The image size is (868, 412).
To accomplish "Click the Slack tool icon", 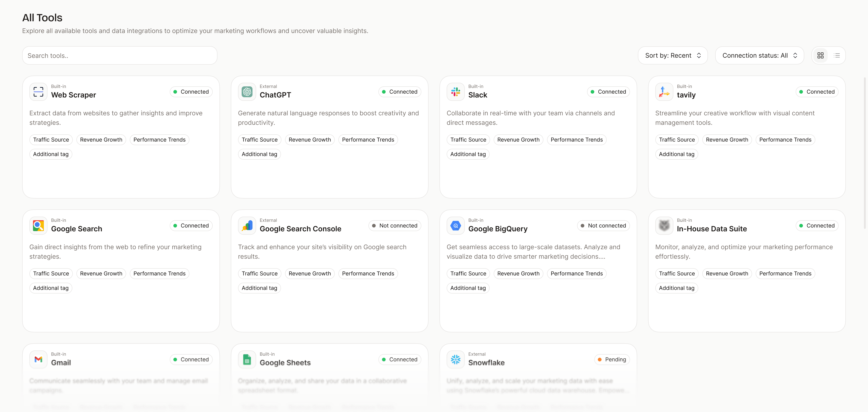I will 455,91.
